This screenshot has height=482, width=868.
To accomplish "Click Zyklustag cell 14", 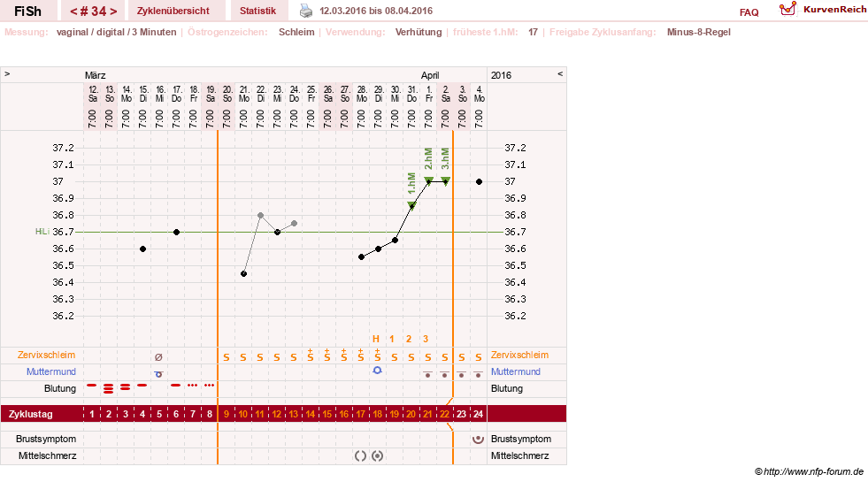I will (x=310, y=414).
